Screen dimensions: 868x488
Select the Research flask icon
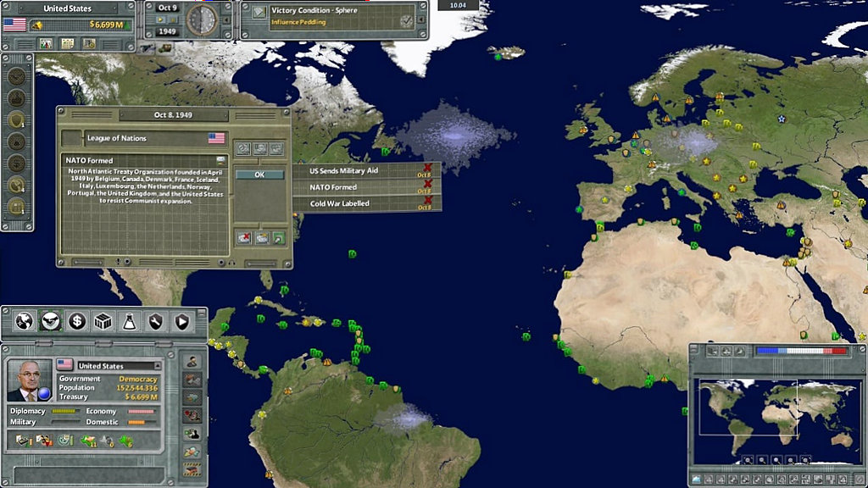129,321
